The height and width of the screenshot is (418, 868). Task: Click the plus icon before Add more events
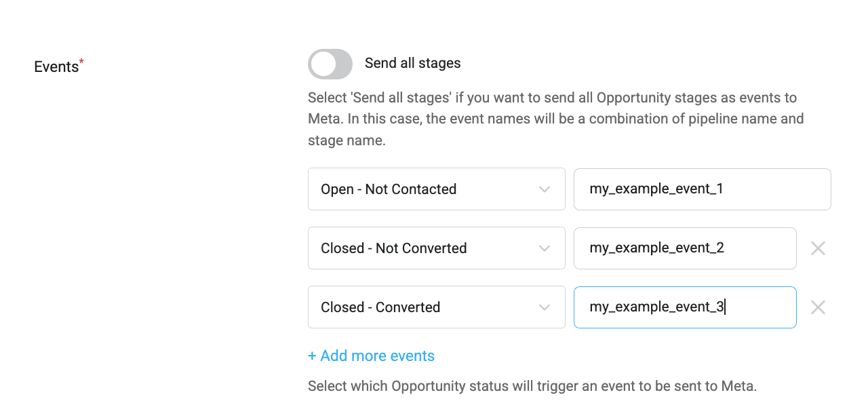312,356
